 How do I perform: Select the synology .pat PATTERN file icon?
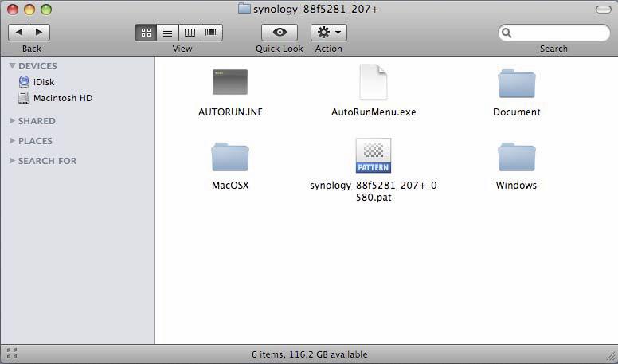point(374,155)
